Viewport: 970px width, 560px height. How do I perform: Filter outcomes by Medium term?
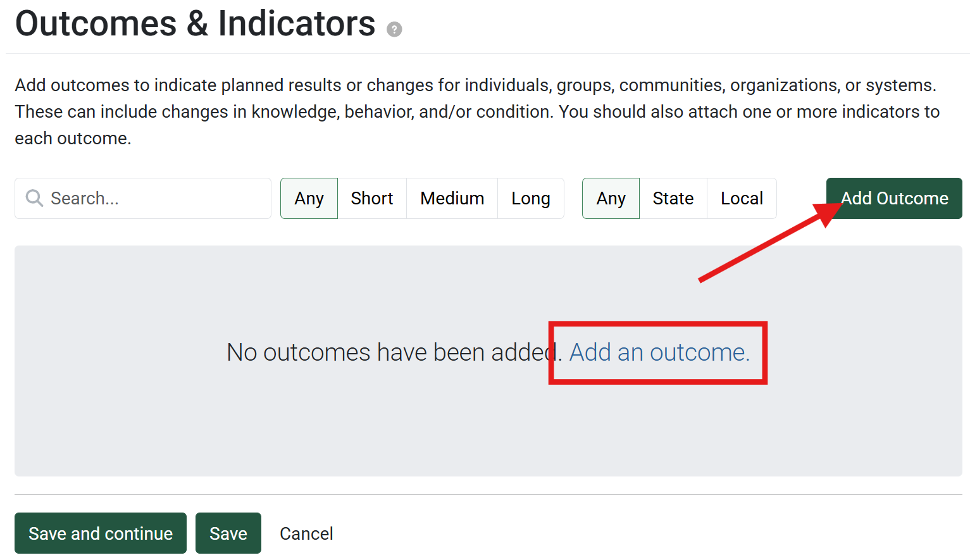pyautogui.click(x=452, y=199)
